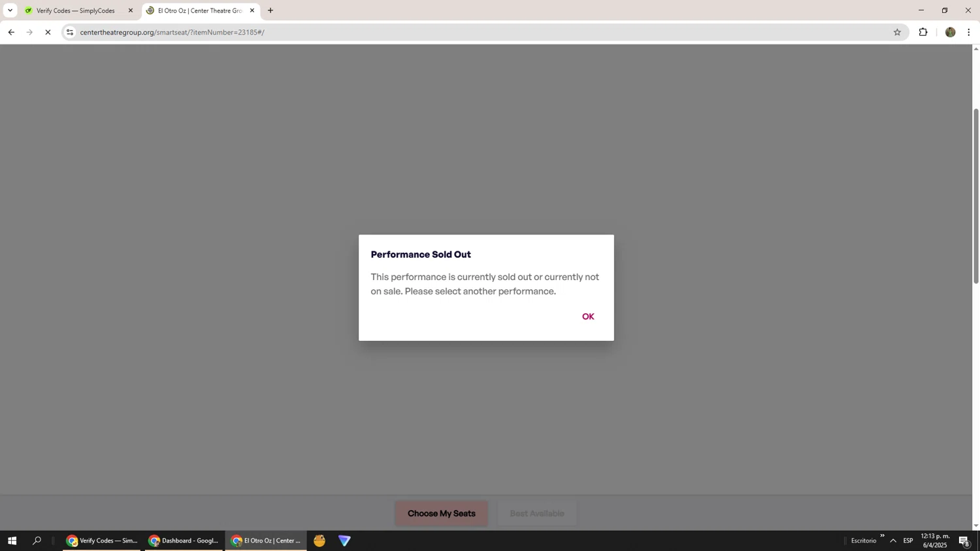The height and width of the screenshot is (551, 980).
Task: Click the ESP language indicator
Action: 908,541
